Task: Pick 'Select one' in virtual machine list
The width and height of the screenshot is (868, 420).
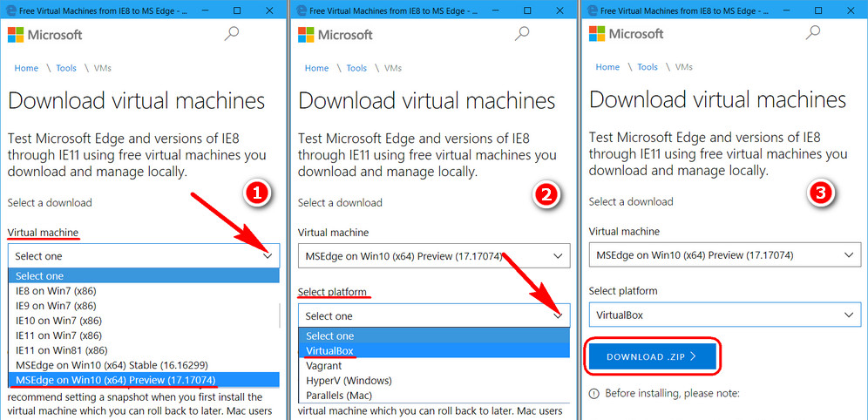Action: tap(144, 275)
